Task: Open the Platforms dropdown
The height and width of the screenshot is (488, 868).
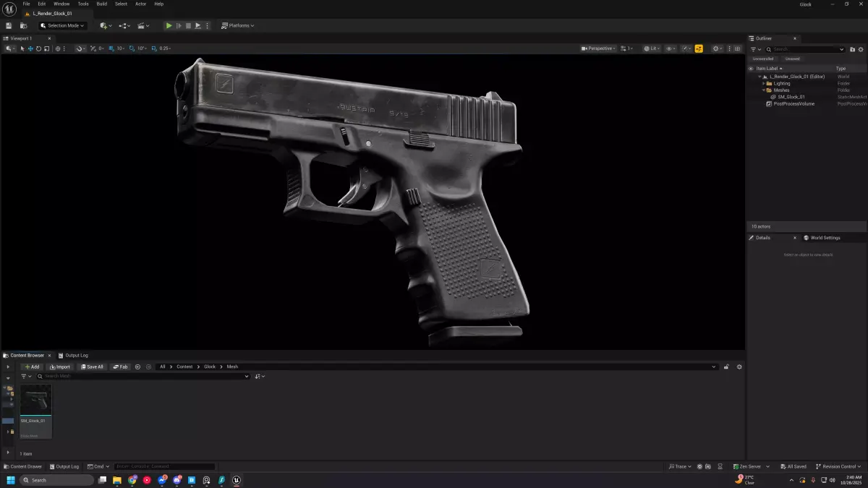Action: (237, 25)
